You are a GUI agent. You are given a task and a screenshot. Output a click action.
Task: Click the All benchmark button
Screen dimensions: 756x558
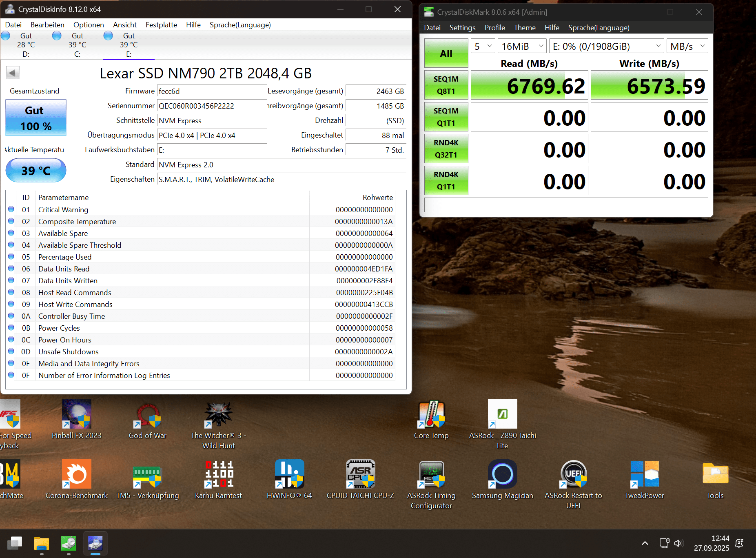[446, 53]
